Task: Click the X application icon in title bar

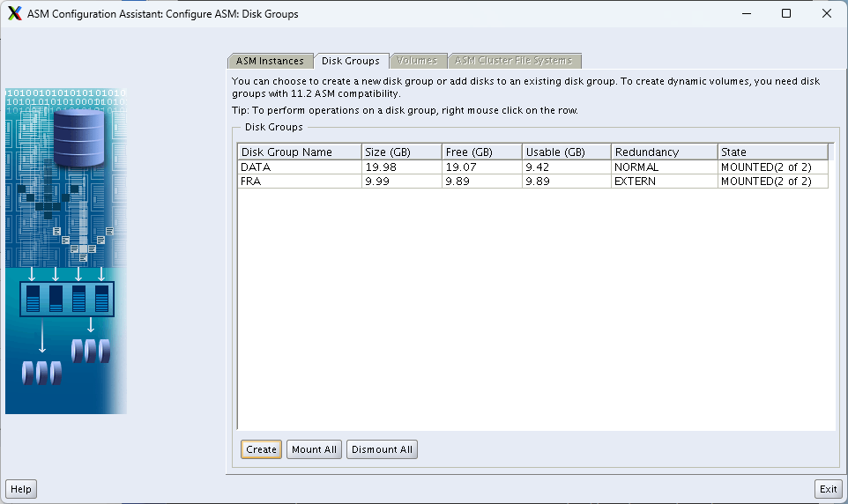Action: [15, 13]
